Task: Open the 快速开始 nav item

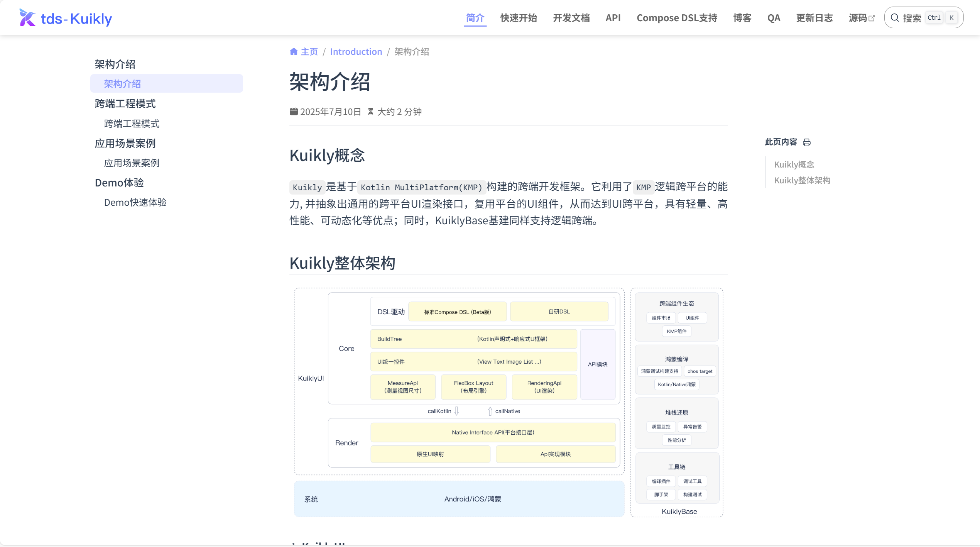Action: point(519,18)
